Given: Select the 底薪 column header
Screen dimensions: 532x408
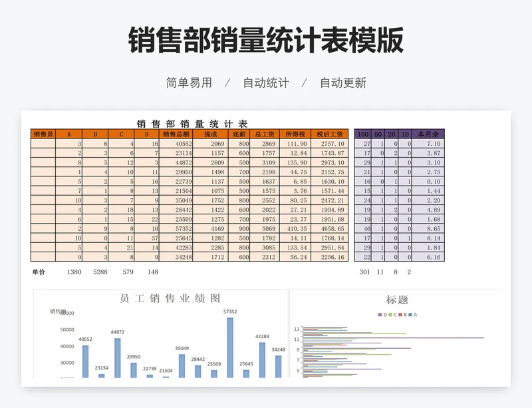Looking at the screenshot, I should point(239,134).
